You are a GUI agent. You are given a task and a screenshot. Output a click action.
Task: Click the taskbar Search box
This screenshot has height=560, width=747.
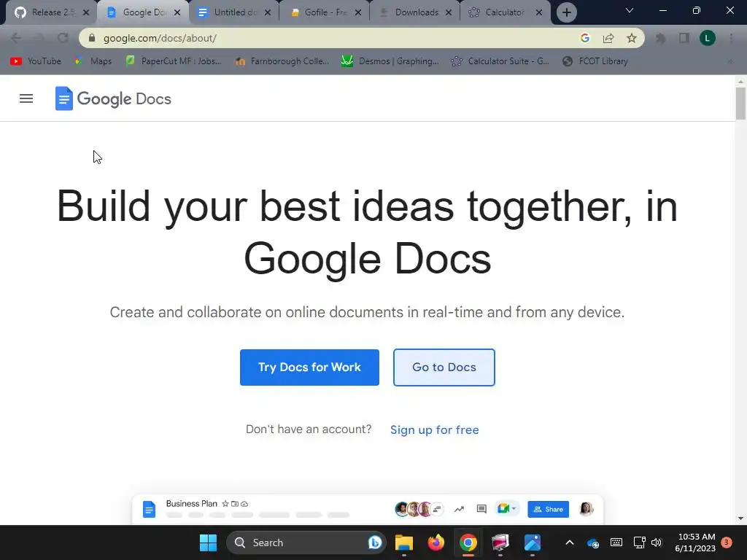point(306,542)
